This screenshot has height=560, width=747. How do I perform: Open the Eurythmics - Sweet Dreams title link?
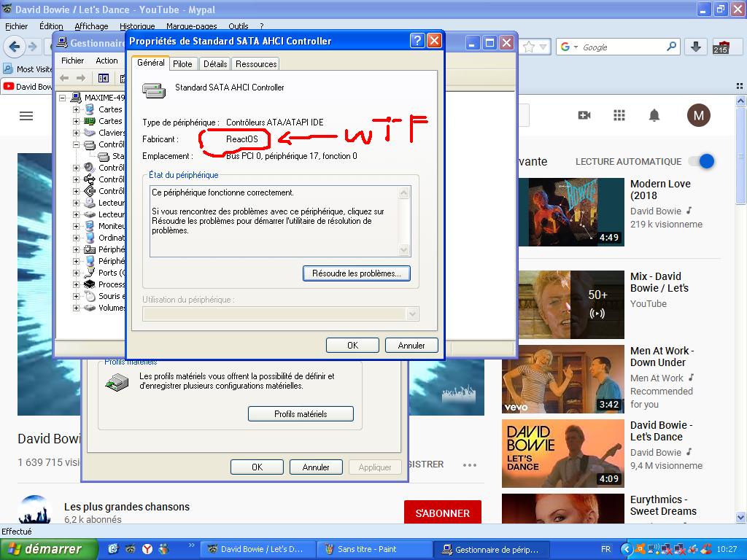pyautogui.click(x=663, y=505)
